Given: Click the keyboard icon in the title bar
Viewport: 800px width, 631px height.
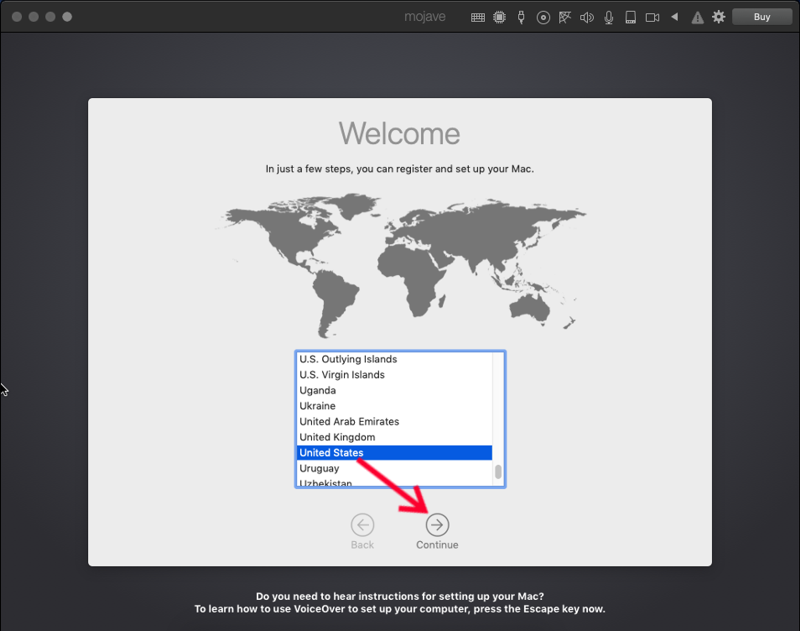Looking at the screenshot, I should click(478, 17).
